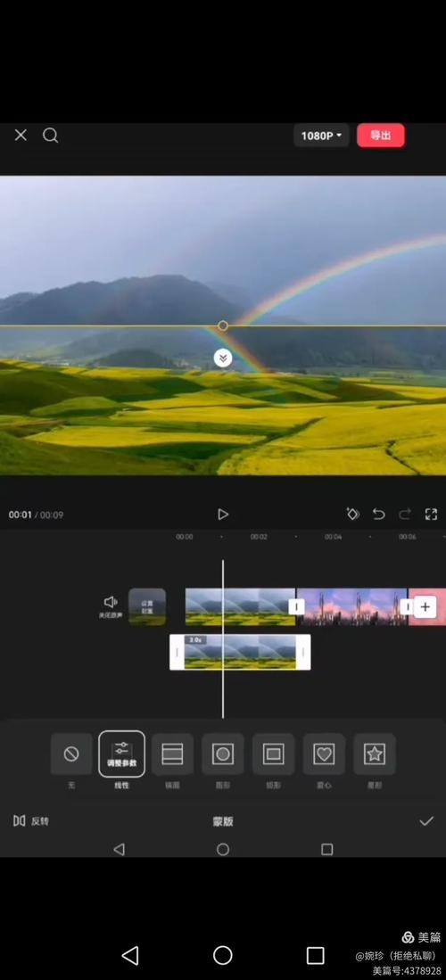The height and width of the screenshot is (980, 446).
Task: Grab the circular mask rotation handle on the yellow line
Action: click(x=223, y=325)
